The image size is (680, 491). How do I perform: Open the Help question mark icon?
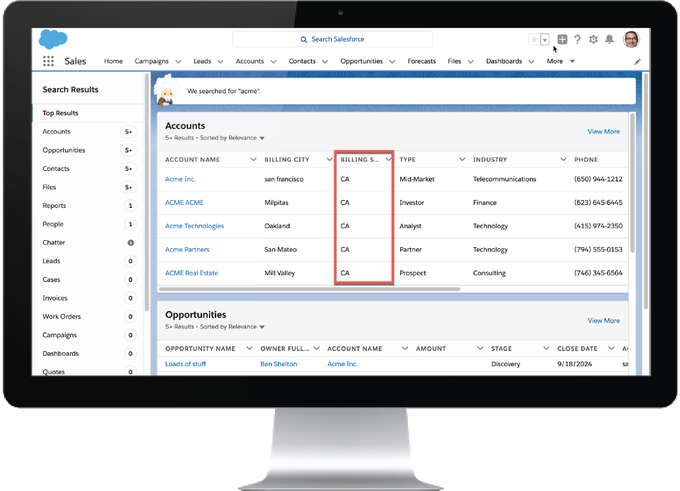(577, 39)
